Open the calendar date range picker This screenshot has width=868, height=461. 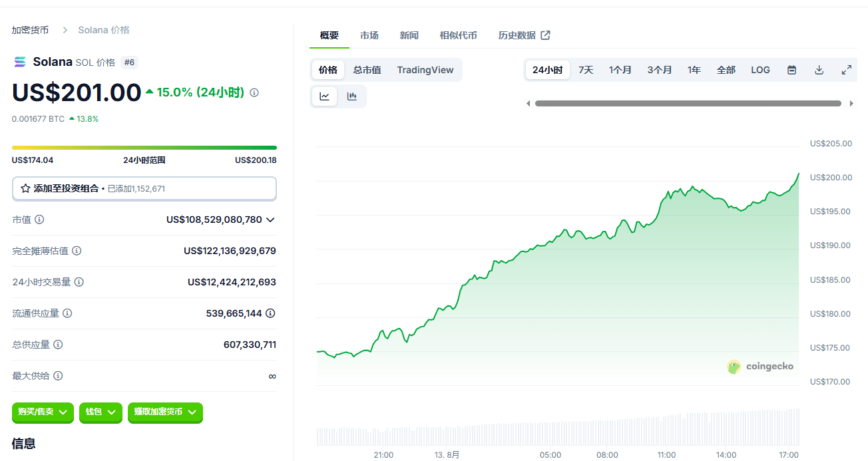pyautogui.click(x=792, y=70)
